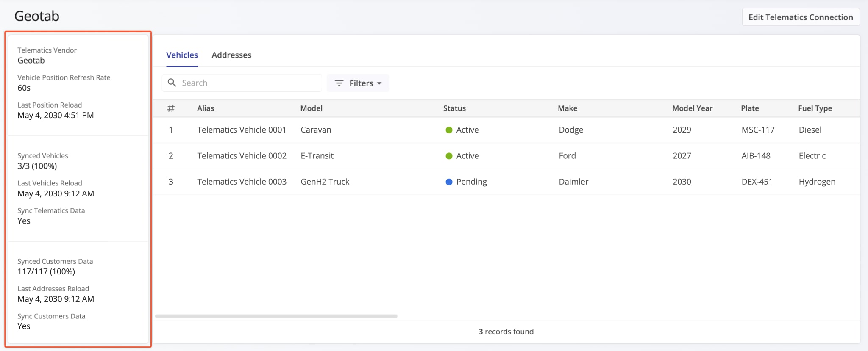Sort by the Model Year column header
This screenshot has width=868, height=351.
692,108
